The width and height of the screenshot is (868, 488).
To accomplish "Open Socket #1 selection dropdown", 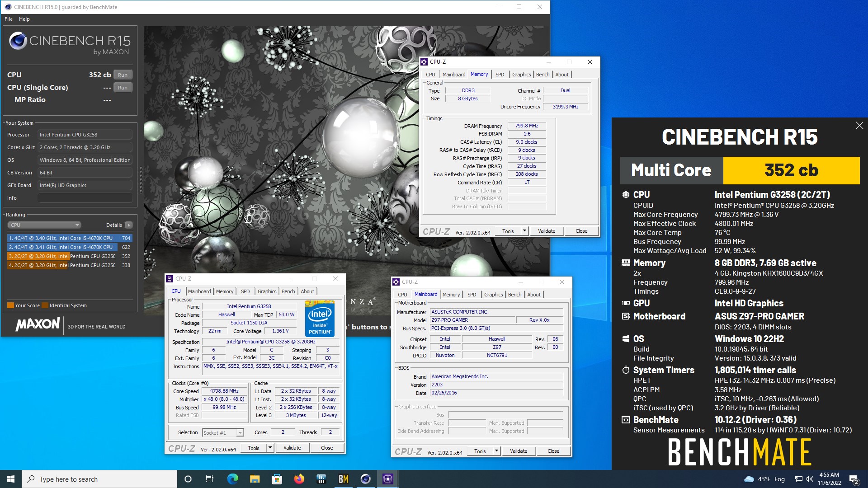I will click(x=223, y=433).
